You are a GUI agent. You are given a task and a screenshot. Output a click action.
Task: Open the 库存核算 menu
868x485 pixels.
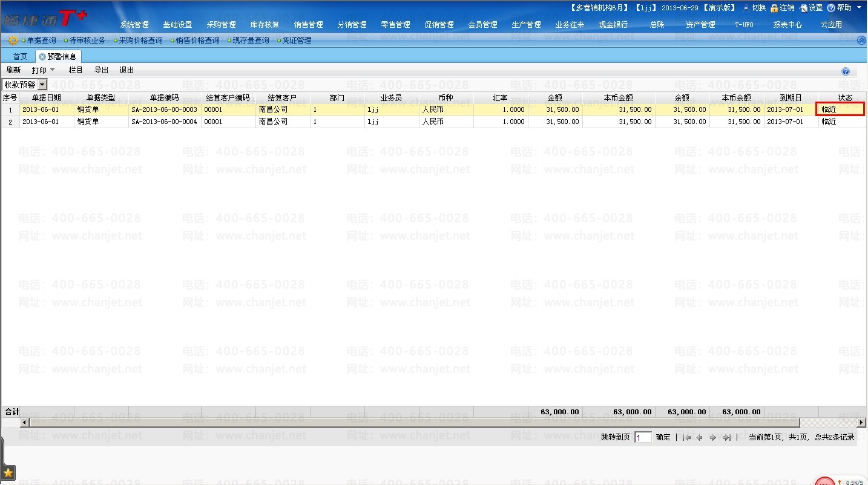pos(265,25)
